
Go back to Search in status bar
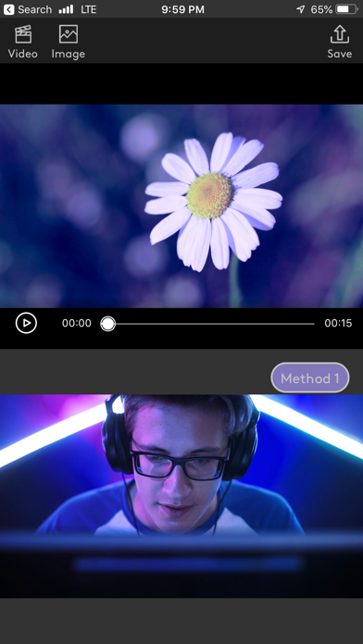(28, 9)
